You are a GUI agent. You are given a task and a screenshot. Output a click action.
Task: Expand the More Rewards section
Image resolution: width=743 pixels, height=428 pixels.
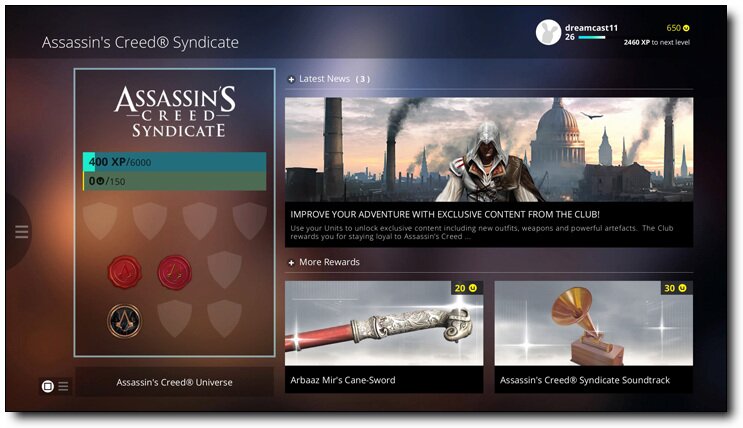pyautogui.click(x=291, y=262)
